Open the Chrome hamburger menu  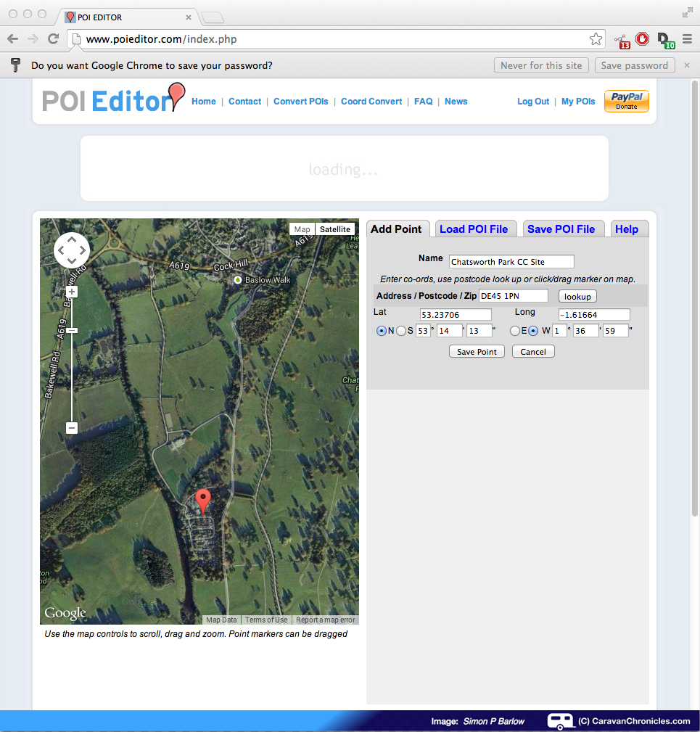tap(686, 39)
